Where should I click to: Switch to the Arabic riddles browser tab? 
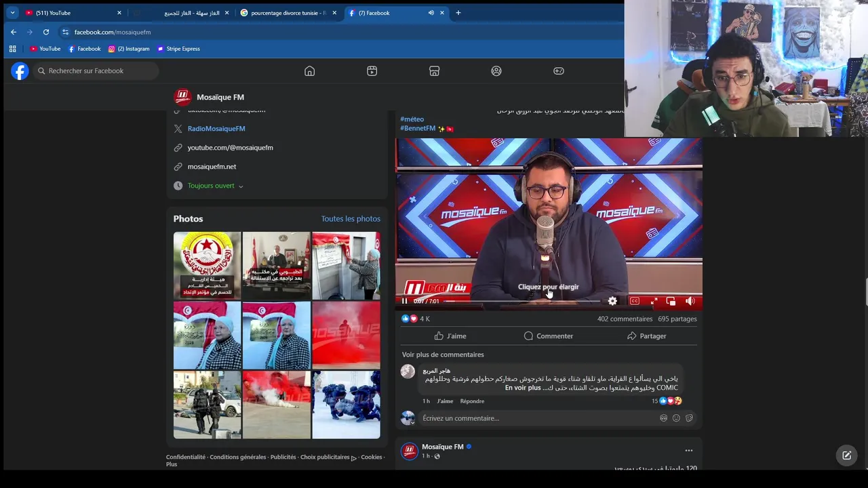[x=183, y=13]
